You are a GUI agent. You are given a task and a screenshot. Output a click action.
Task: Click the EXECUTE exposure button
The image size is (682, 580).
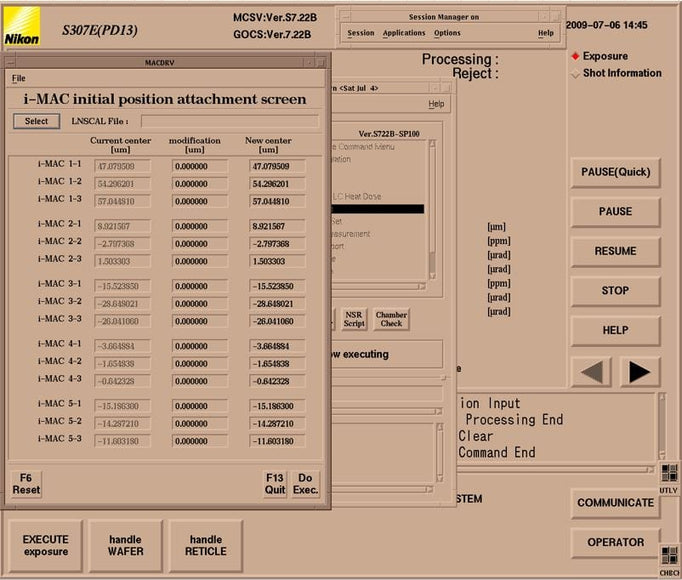pos(46,546)
